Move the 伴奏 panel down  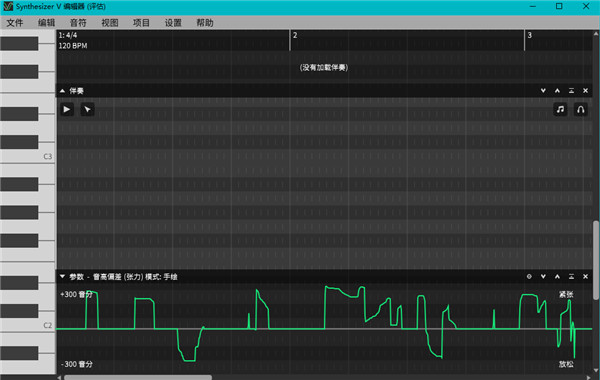tap(543, 91)
